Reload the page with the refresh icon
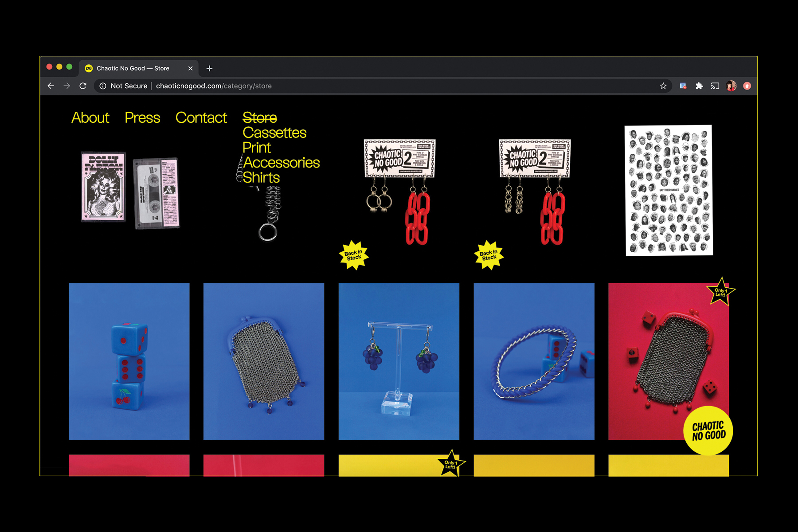The image size is (798, 532). (x=83, y=86)
